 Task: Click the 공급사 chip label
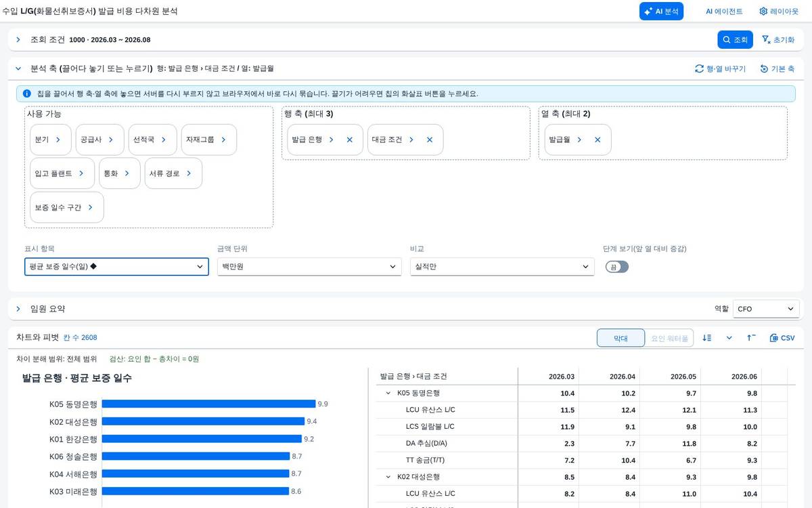[x=91, y=140]
